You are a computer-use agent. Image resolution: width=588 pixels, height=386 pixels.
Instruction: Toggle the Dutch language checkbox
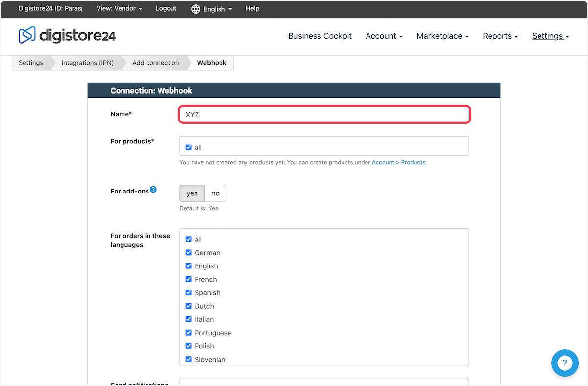(189, 306)
